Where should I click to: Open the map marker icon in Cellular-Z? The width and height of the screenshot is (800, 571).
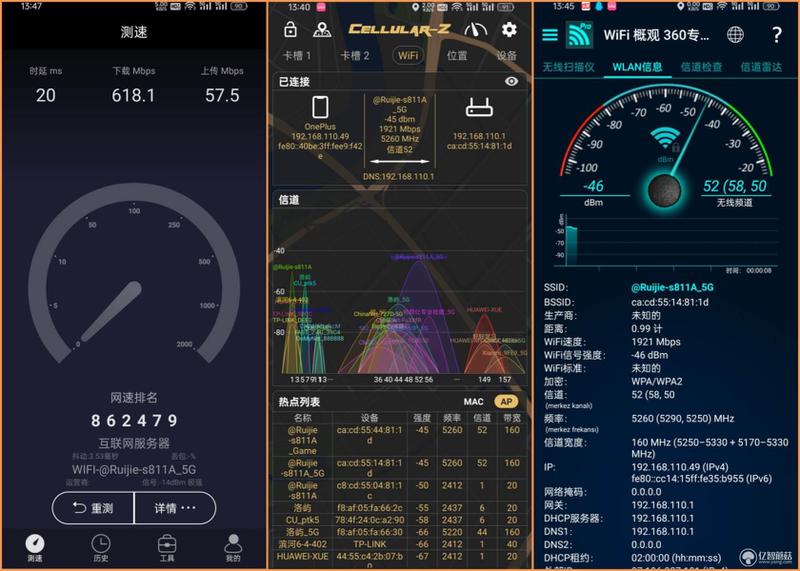coord(321,30)
